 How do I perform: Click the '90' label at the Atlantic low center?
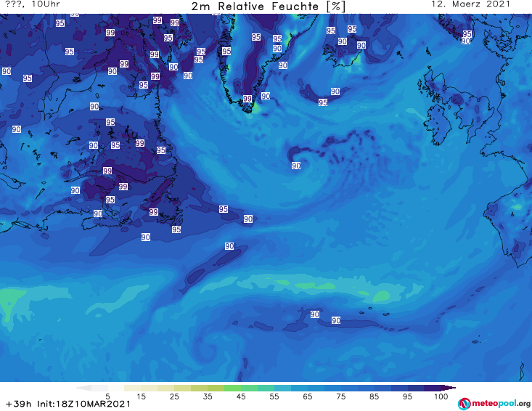click(296, 166)
